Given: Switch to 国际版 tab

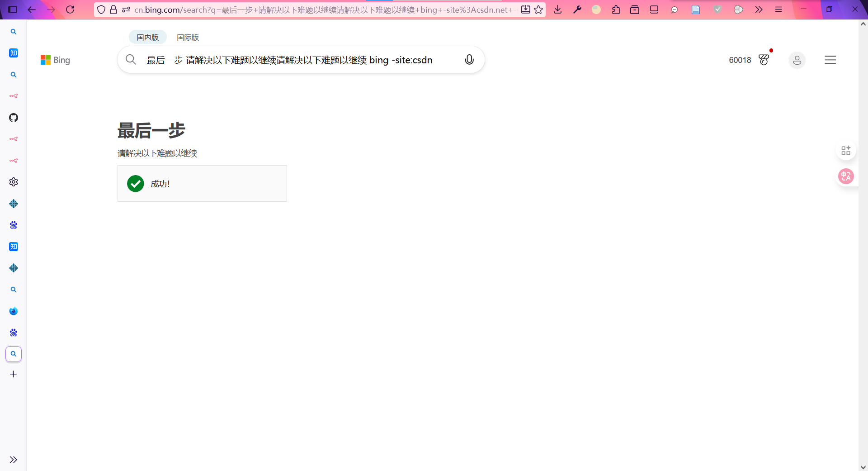Looking at the screenshot, I should [188, 37].
